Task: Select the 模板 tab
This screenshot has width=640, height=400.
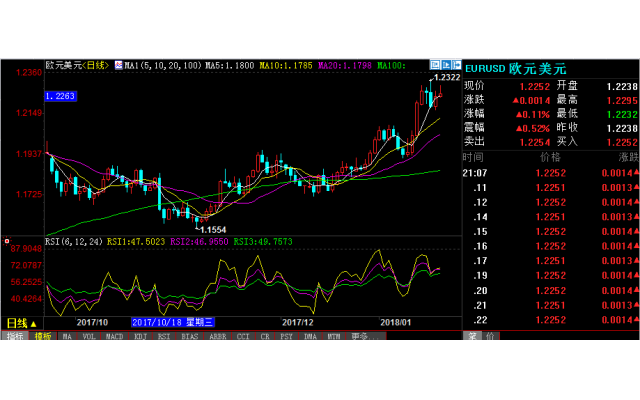Action: tap(43, 336)
